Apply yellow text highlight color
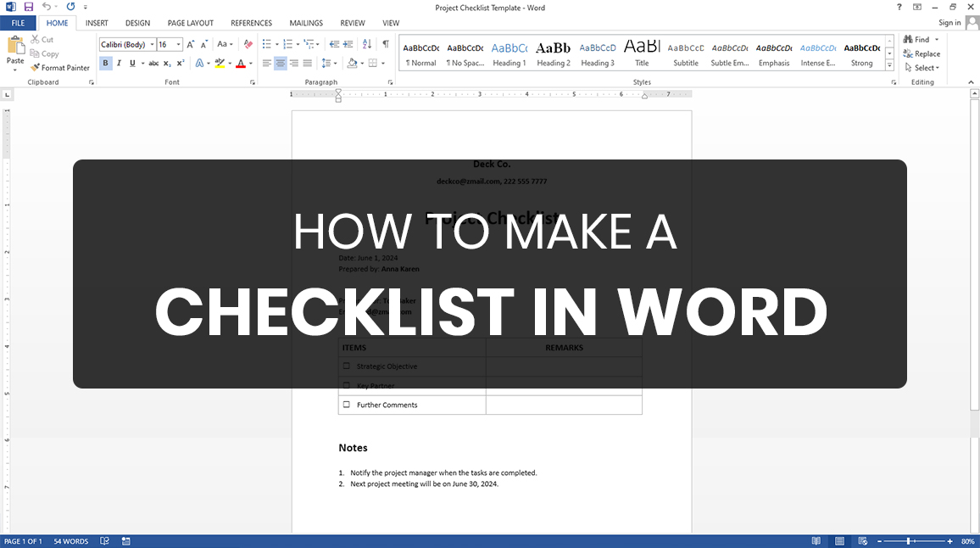This screenshot has height=548, width=980. 220,63
